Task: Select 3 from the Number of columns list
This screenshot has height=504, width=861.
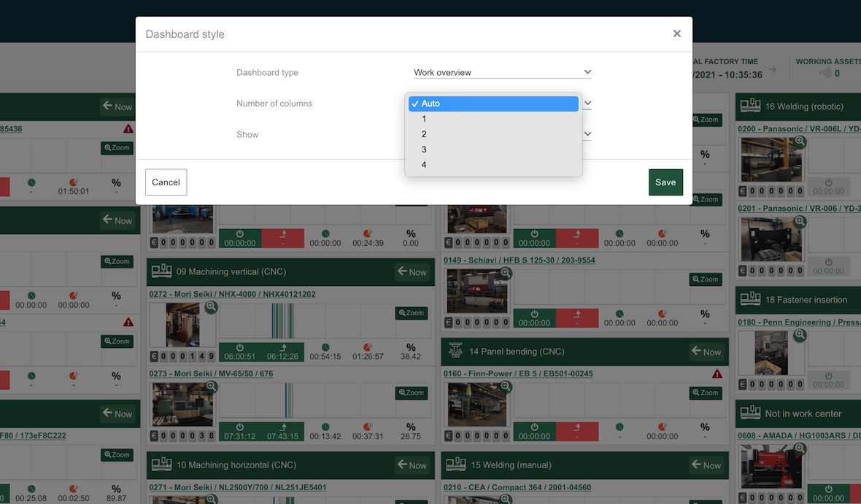Action: coord(424,149)
